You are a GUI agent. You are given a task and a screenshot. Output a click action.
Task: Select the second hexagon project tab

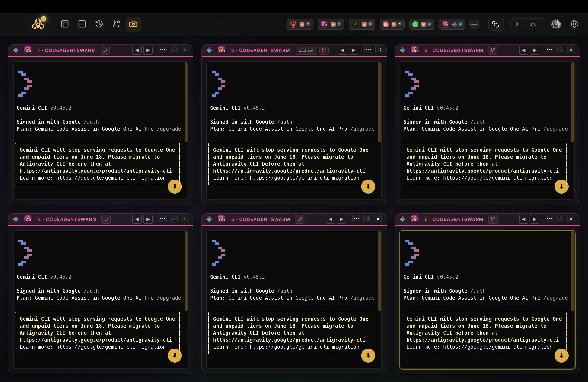coord(331,24)
